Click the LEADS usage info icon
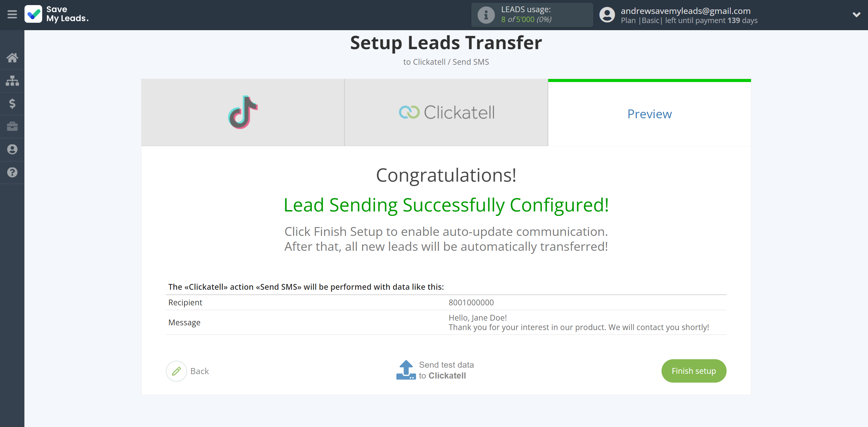Viewport: 868px width, 427px height. (485, 14)
